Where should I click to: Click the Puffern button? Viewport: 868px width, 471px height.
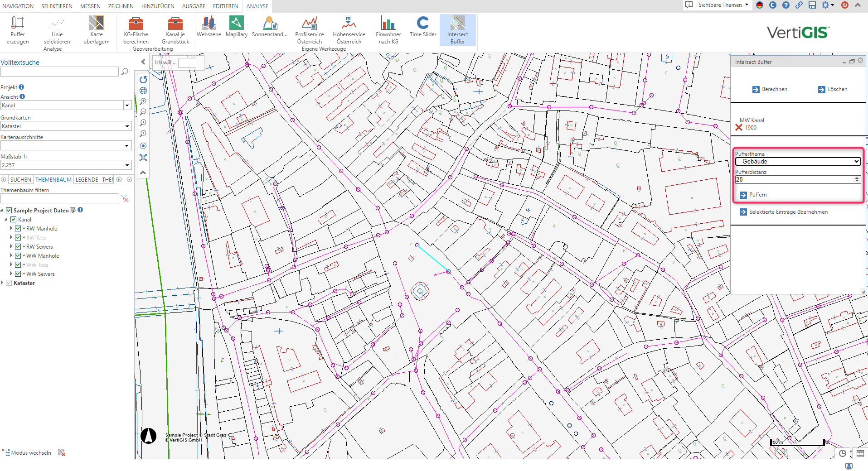(x=753, y=195)
